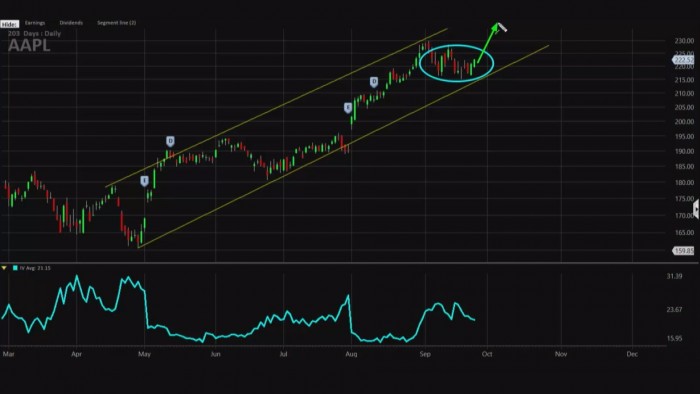Select the 159.85 price tag

683,251
